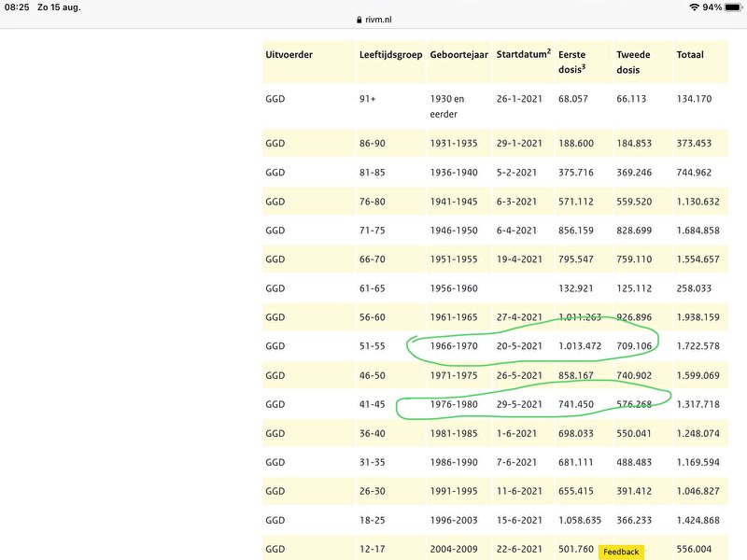The height and width of the screenshot is (560, 747).
Task: Select the Leeftijdsgroep column header
Action: 390,55
